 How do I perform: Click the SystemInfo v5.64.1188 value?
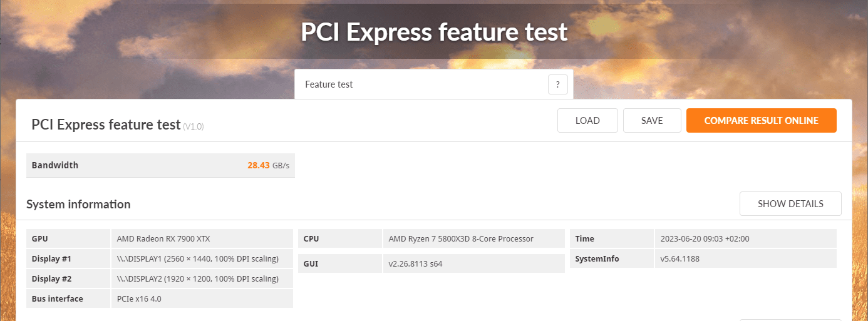679,258
